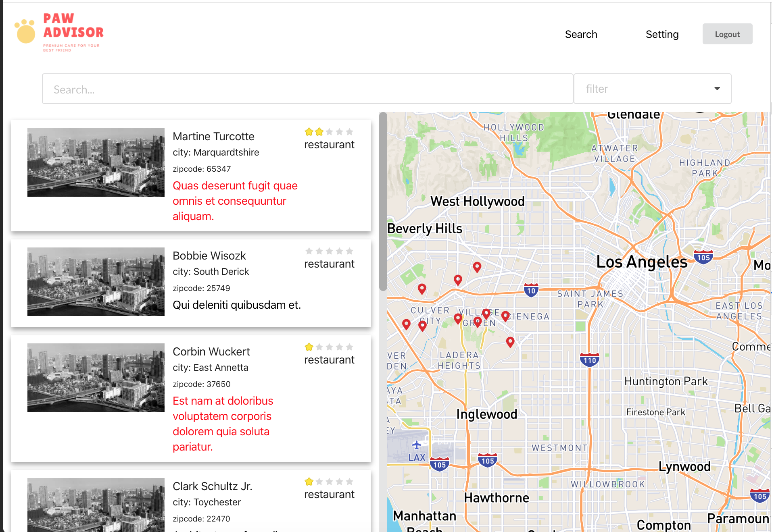Click Bobbie Wisozk's fifth rating star
This screenshot has height=532, width=772.
tap(350, 251)
